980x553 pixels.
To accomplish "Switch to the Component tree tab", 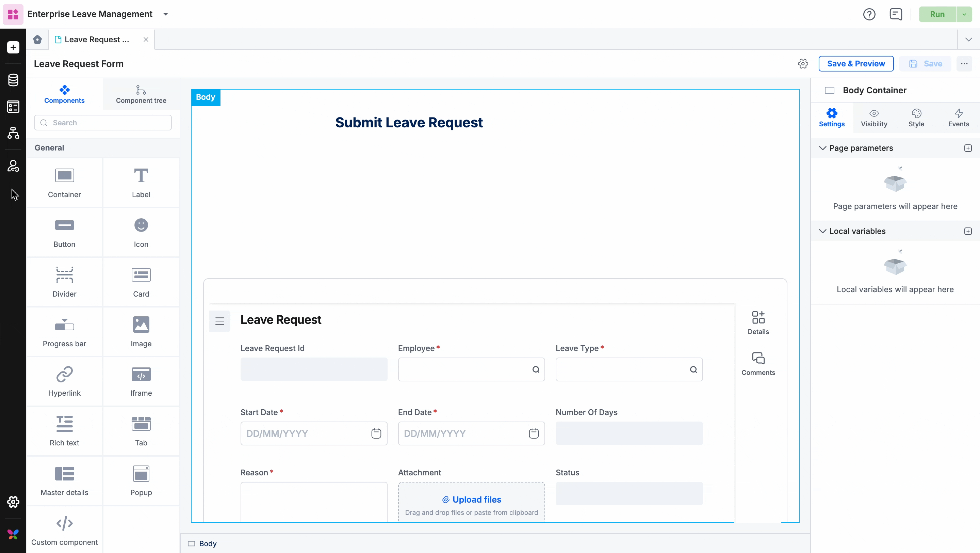I will point(141,94).
